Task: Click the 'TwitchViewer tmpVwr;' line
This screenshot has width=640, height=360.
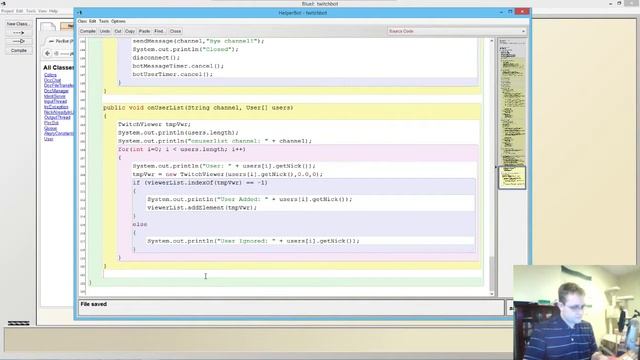Action: point(154,124)
